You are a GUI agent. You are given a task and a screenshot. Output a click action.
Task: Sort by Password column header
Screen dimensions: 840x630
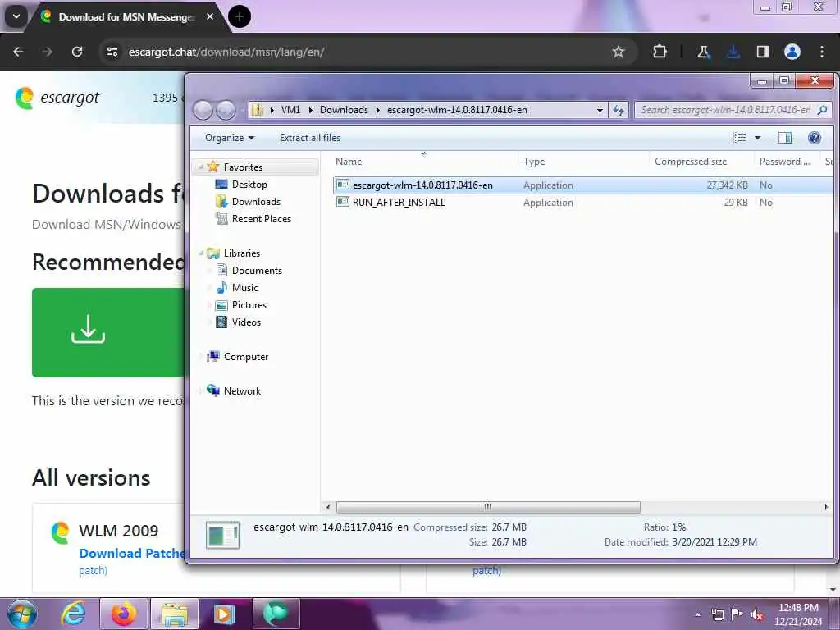pos(787,162)
